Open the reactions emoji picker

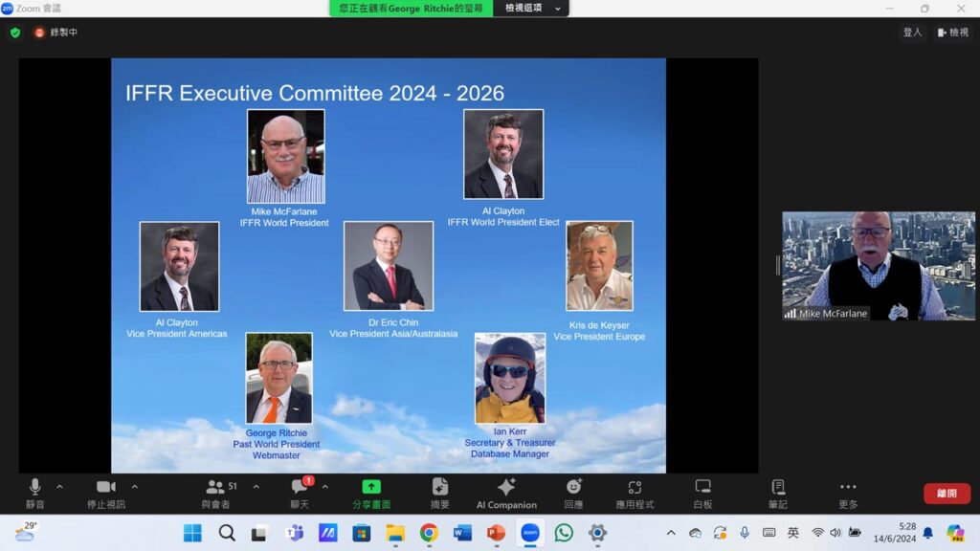pyautogui.click(x=573, y=493)
